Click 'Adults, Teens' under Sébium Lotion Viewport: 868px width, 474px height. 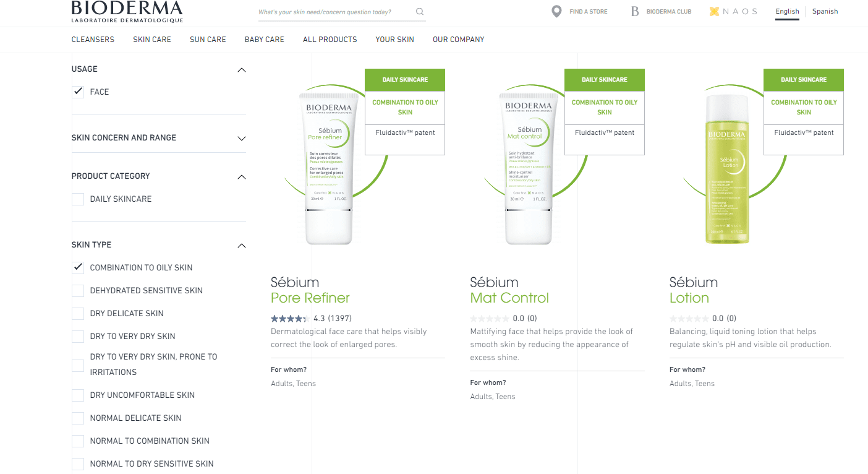pos(692,384)
